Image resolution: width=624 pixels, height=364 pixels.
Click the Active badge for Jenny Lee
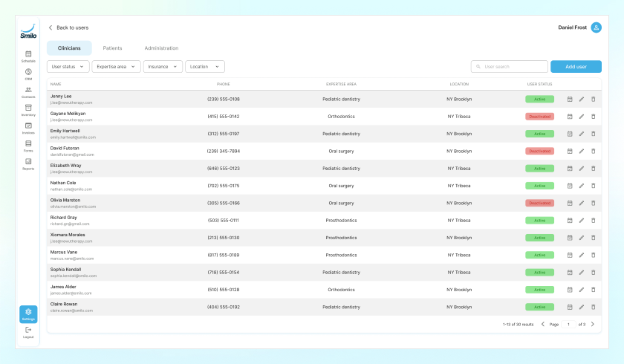coord(539,99)
